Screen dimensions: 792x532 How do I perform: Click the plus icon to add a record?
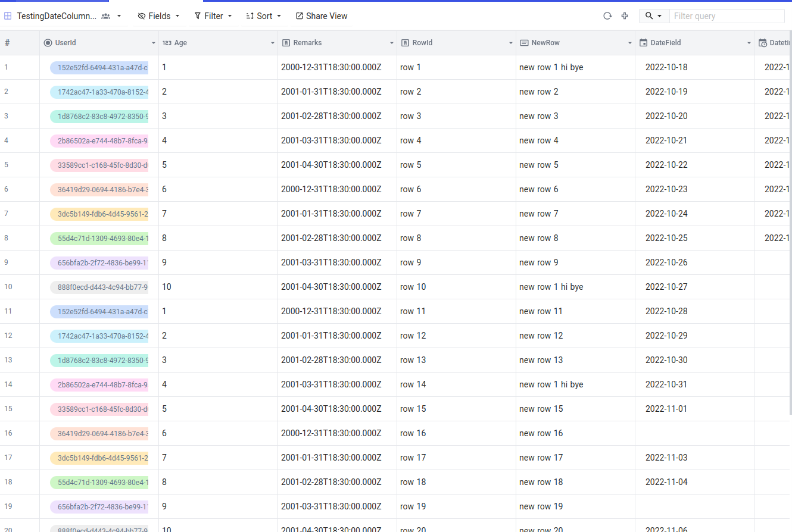click(624, 16)
